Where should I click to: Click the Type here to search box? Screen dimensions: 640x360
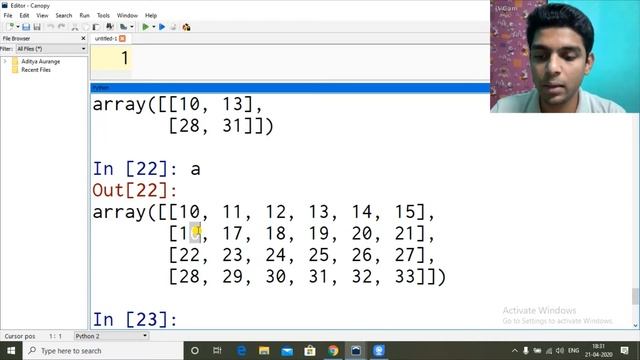pos(103,351)
